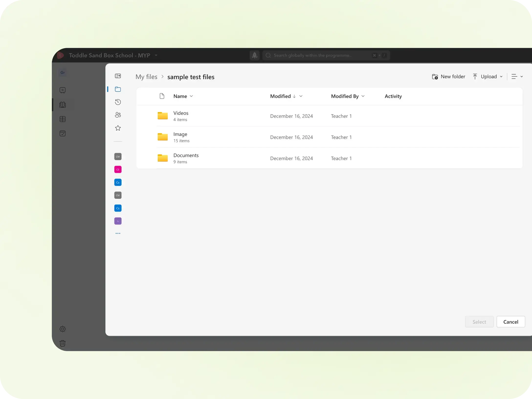Expand the Modified By column dropdown
Image resolution: width=532 pixels, height=399 pixels.
tap(363, 96)
